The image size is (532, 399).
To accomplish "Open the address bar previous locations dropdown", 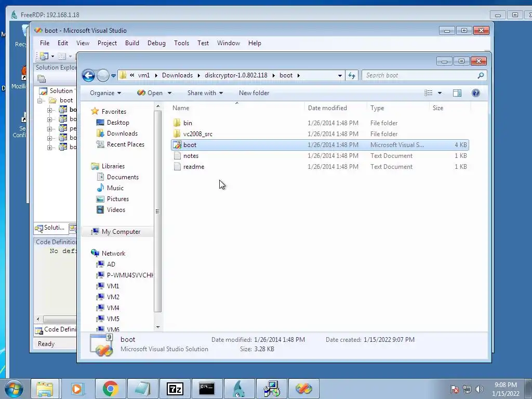I will 340,76.
